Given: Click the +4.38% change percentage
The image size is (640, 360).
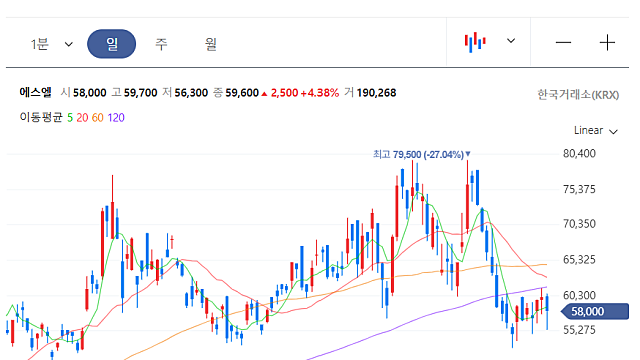Looking at the screenshot, I should click(x=320, y=93).
